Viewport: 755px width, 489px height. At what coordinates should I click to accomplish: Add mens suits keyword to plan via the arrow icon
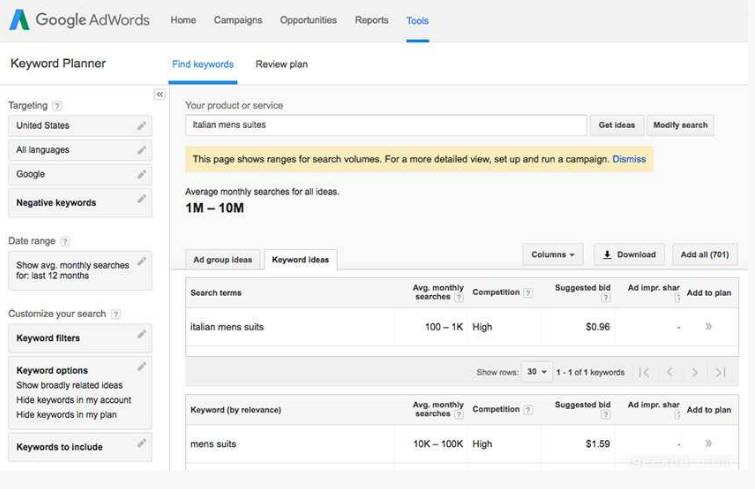(x=708, y=443)
